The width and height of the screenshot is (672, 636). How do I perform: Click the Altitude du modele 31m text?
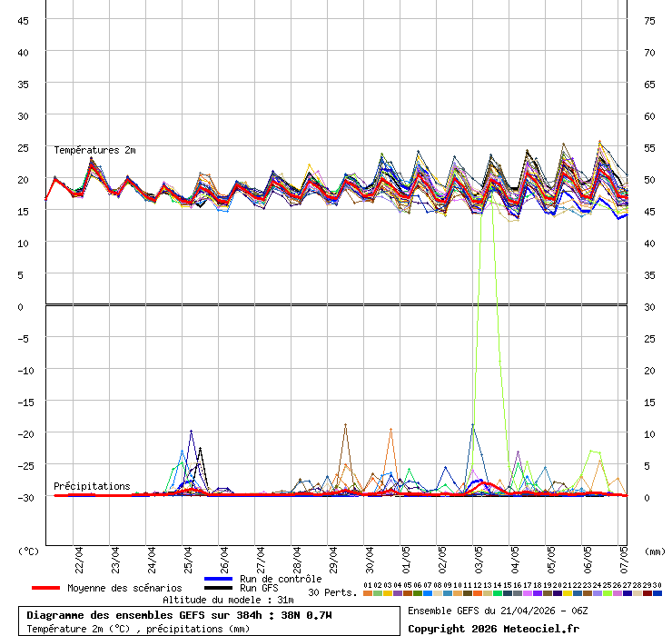point(228,600)
